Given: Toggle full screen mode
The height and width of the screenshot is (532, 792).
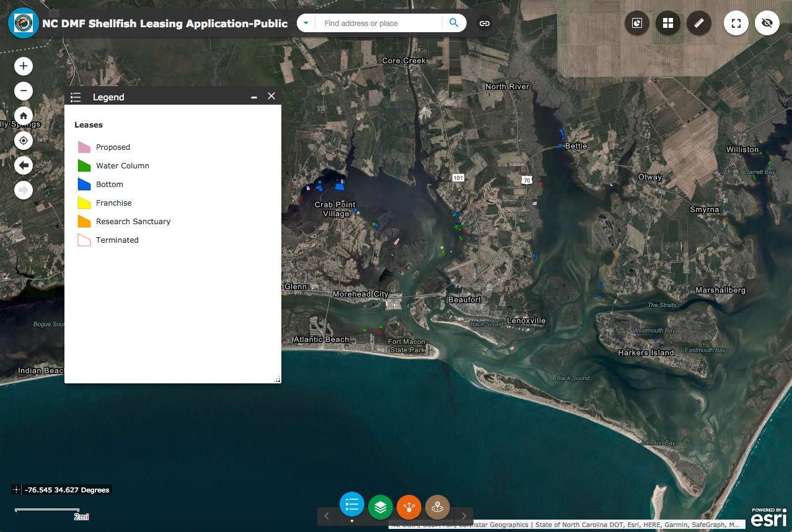Looking at the screenshot, I should coord(736,23).
